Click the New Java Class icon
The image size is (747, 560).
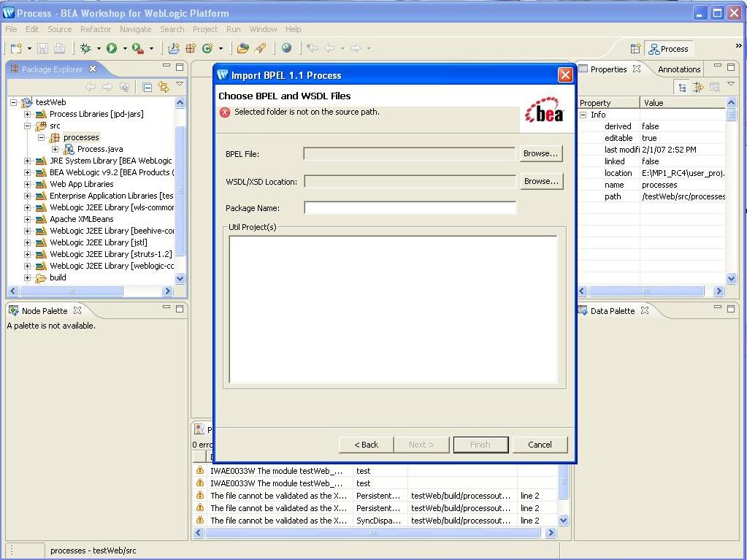tap(207, 48)
